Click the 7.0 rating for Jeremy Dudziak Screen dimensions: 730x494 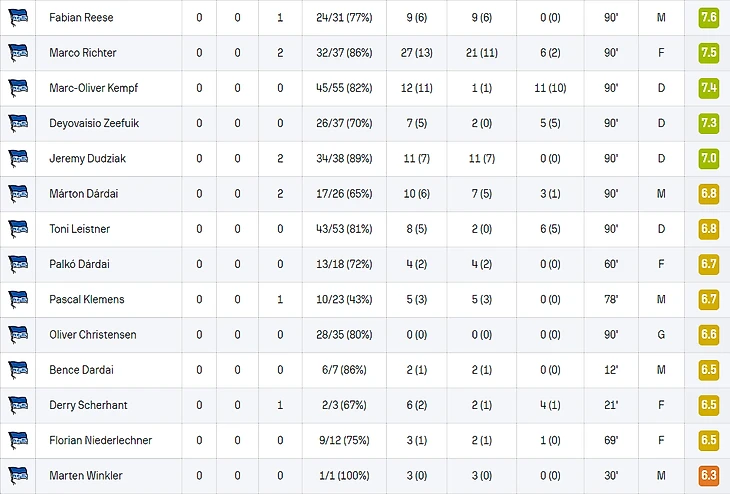tap(709, 158)
